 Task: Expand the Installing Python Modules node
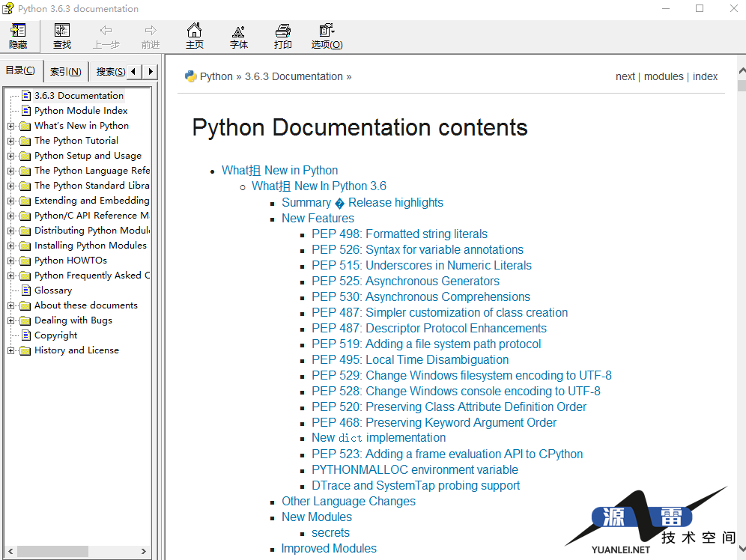pyautogui.click(x=11, y=246)
